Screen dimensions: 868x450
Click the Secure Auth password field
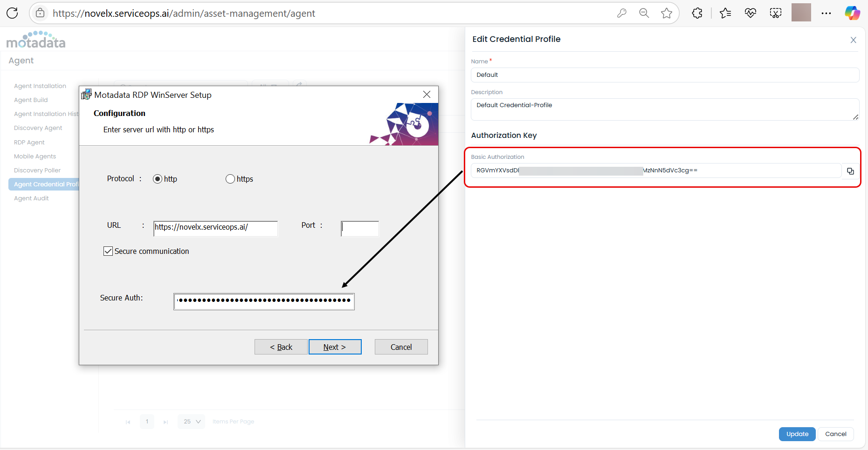264,301
